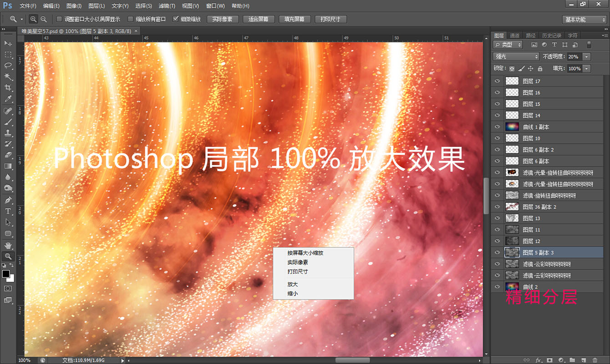Viewport: 610px width, 364px height.
Task: Select the History Brush tool
Action: (x=8, y=144)
